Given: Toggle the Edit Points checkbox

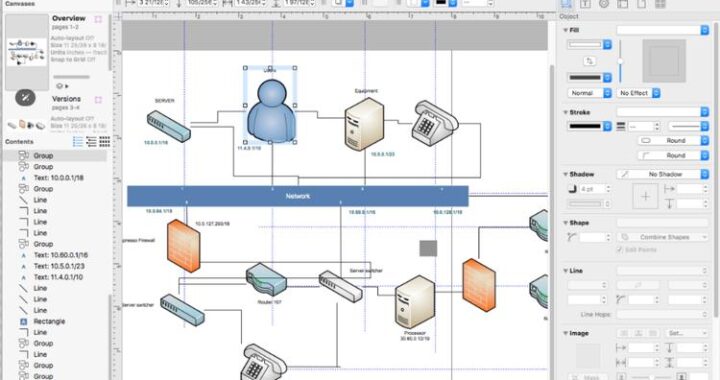Looking at the screenshot, I should click(x=619, y=250).
